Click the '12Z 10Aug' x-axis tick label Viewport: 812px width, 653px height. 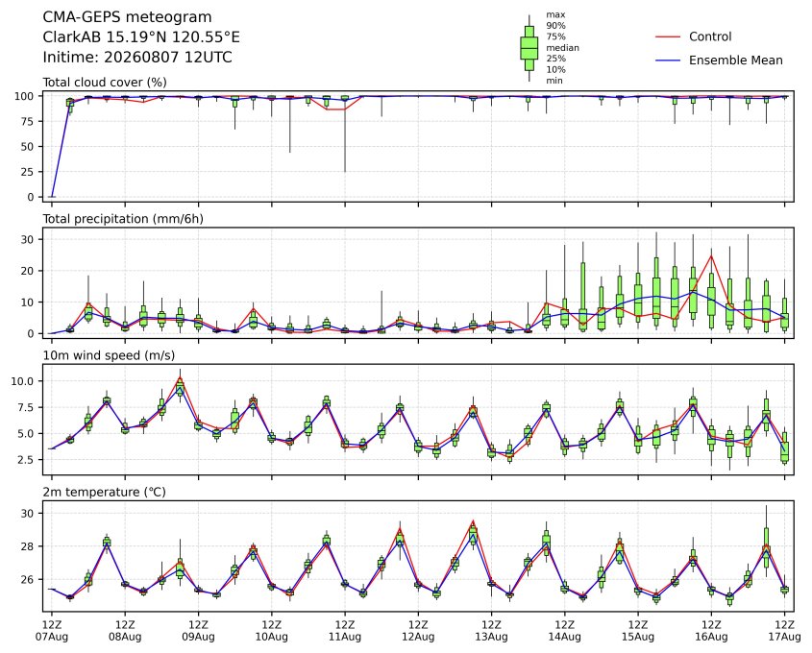[x=271, y=631]
